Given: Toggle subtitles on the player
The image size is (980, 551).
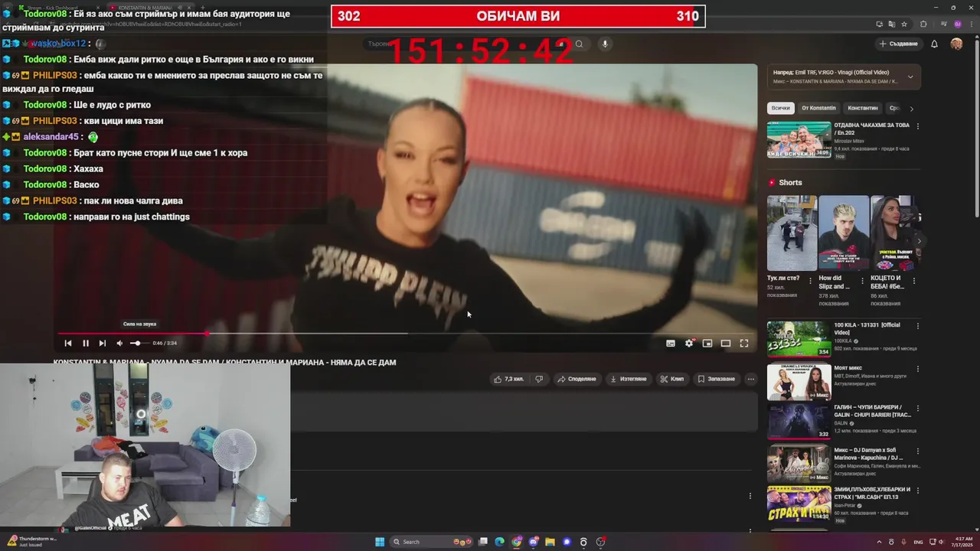Looking at the screenshot, I should pyautogui.click(x=671, y=344).
